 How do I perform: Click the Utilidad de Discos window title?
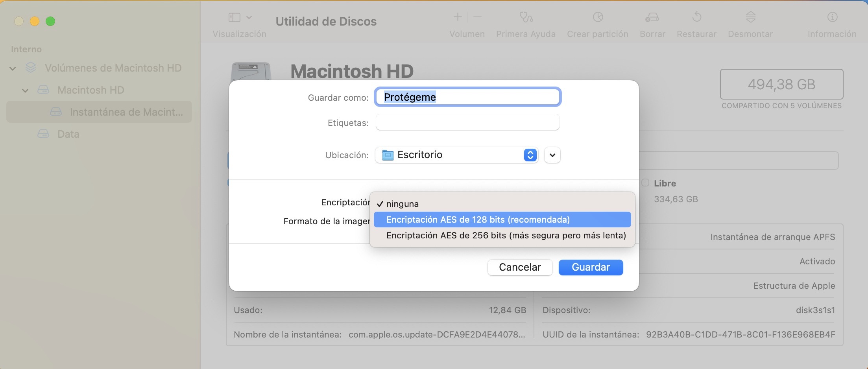pyautogui.click(x=326, y=21)
